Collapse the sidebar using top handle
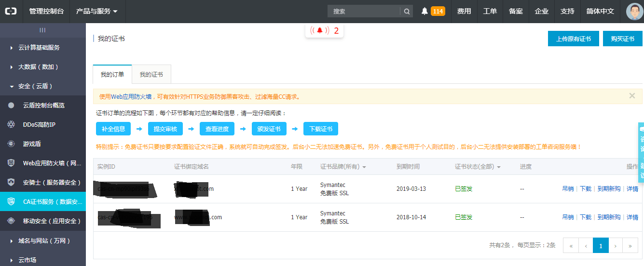Viewport: 644px width, 266px height. click(42, 30)
